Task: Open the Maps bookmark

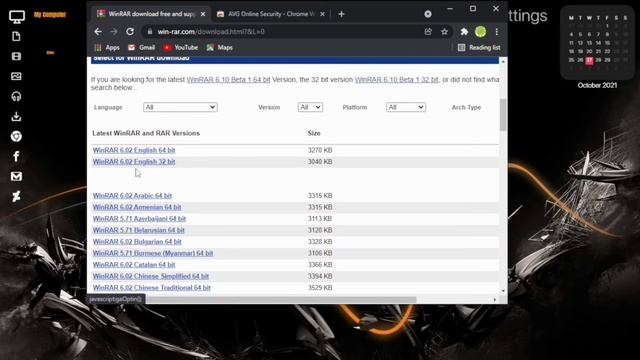Action: pos(219,47)
